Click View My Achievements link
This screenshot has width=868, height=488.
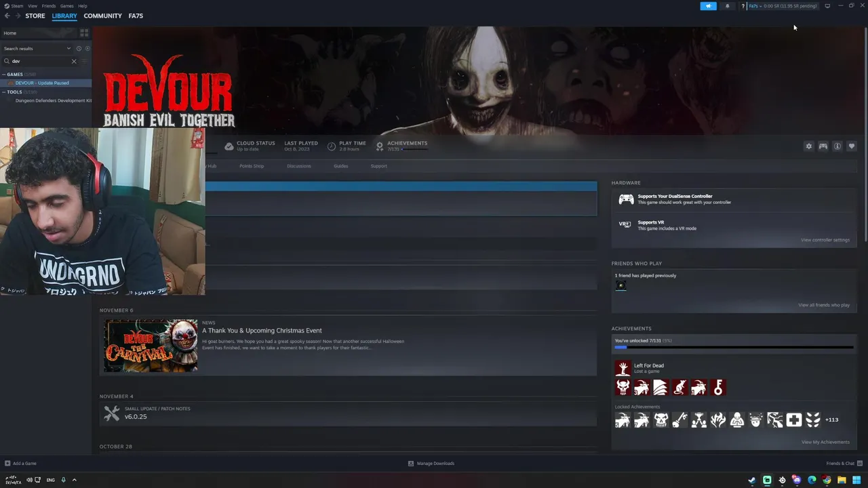pyautogui.click(x=825, y=442)
